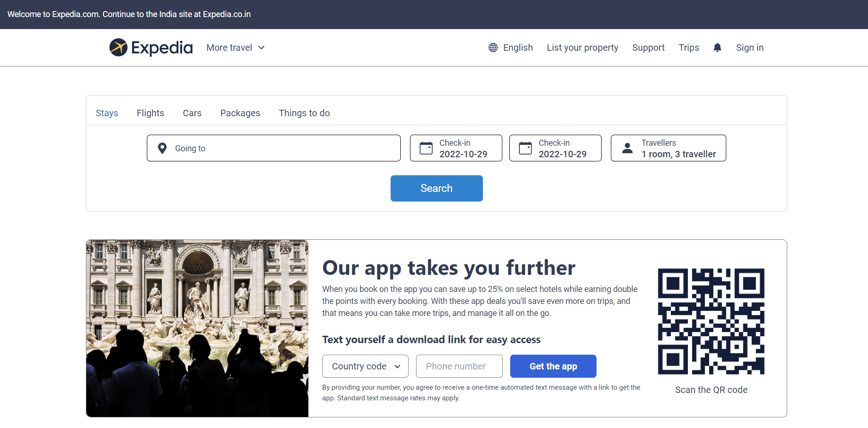Click the second date field calendar icon
This screenshot has width=868, height=428.
525,148
